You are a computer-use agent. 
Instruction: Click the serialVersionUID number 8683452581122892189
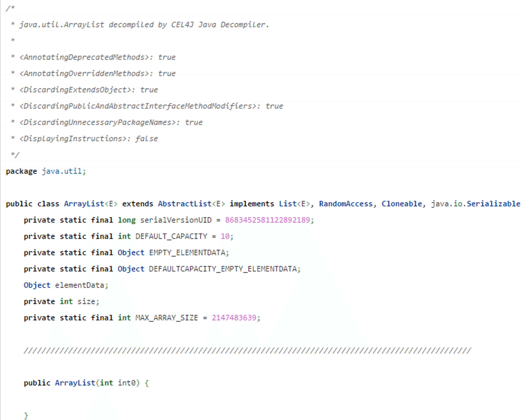[267, 220]
